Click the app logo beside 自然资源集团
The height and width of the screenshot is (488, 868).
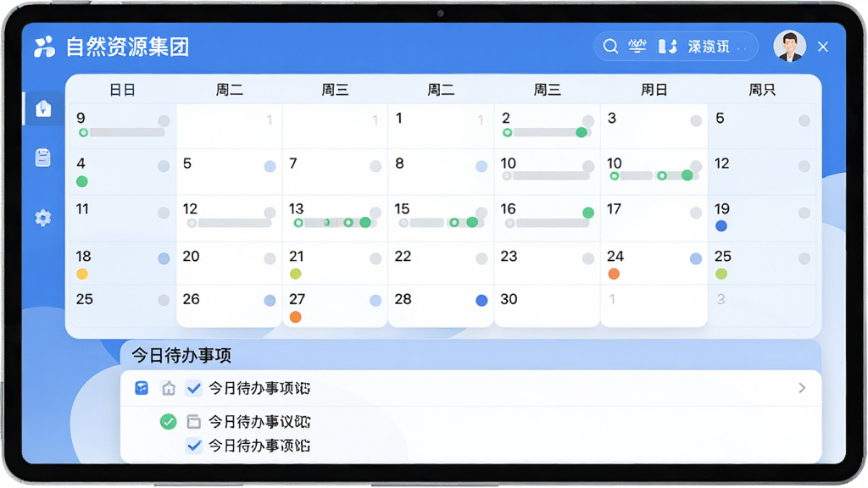[44, 47]
